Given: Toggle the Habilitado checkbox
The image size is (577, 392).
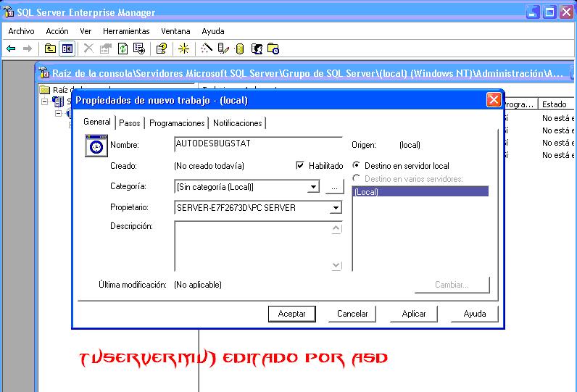Looking at the screenshot, I should coord(300,165).
